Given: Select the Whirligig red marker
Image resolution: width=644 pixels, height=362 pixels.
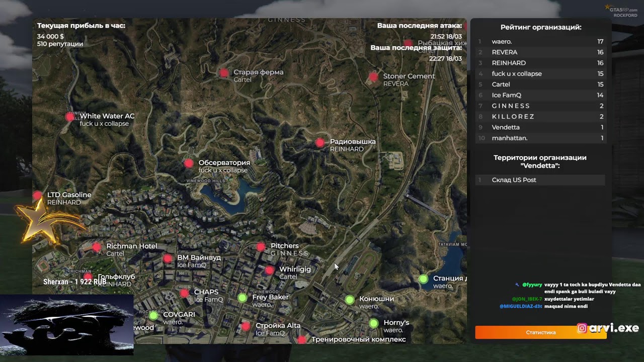Looking at the screenshot, I should click(270, 270).
